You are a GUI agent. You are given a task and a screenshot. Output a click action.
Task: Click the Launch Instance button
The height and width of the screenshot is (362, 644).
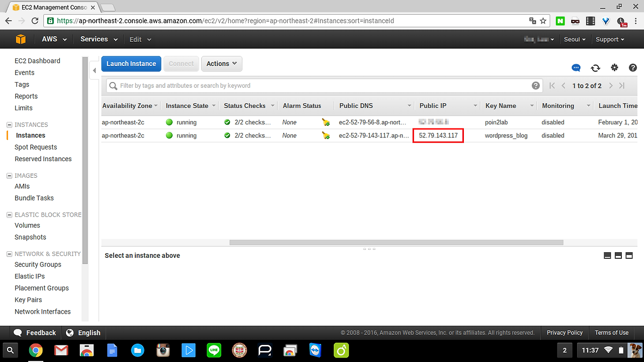131,64
